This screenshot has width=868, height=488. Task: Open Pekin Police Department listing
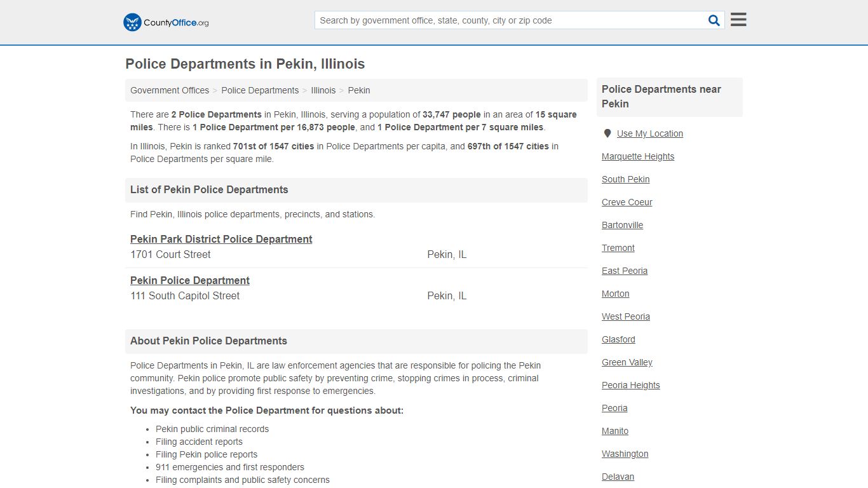(x=190, y=280)
